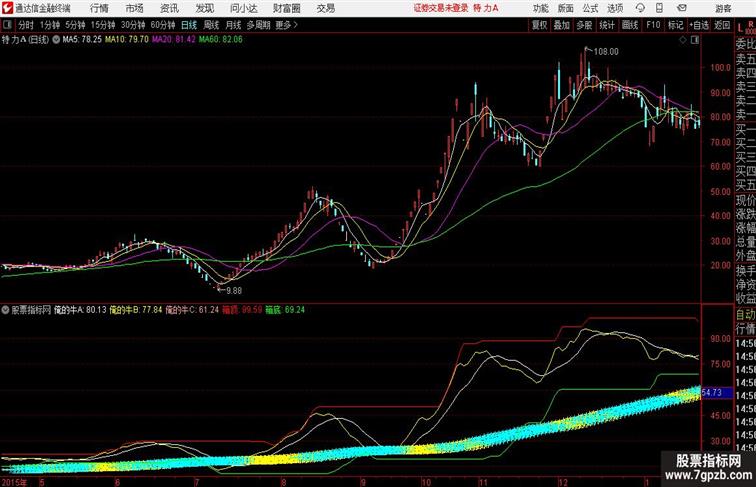Toggle the left panel icon beside 分时
756x487 pixels.
8,25
